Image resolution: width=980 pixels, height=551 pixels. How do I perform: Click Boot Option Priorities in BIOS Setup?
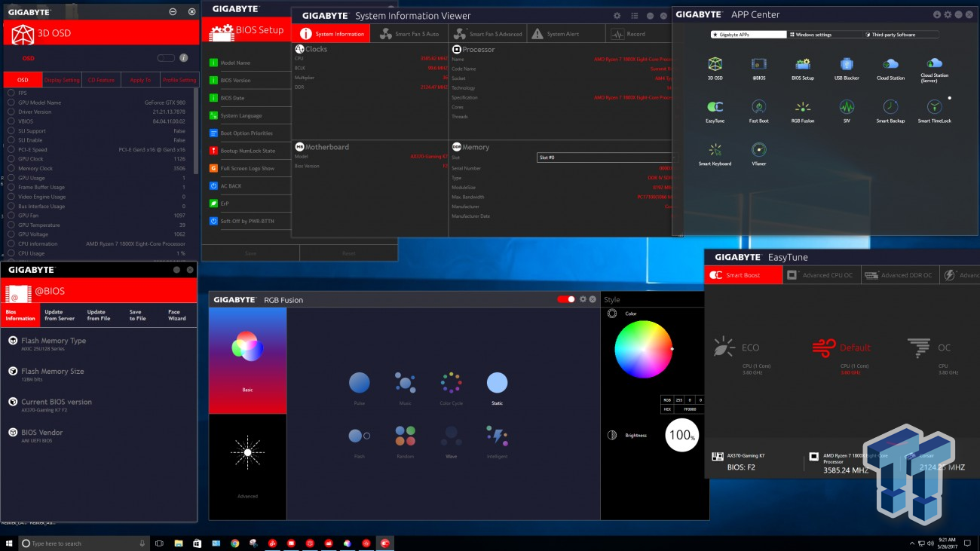[x=246, y=133]
